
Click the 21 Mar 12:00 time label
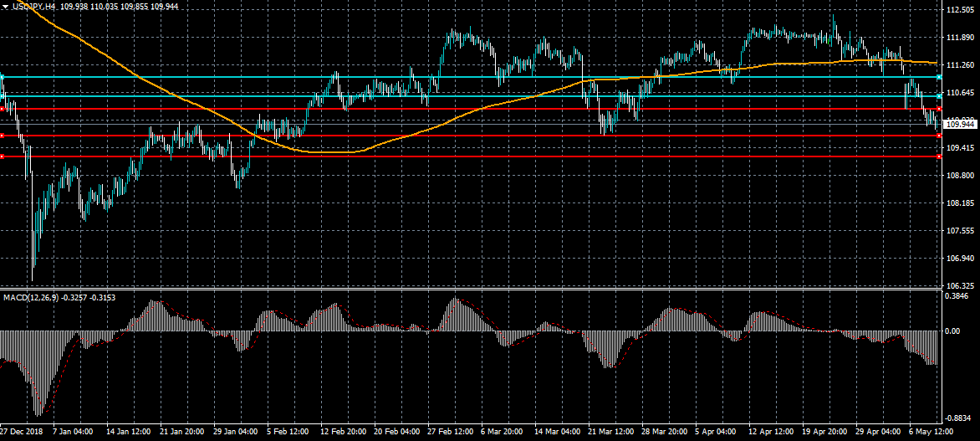tap(610, 432)
